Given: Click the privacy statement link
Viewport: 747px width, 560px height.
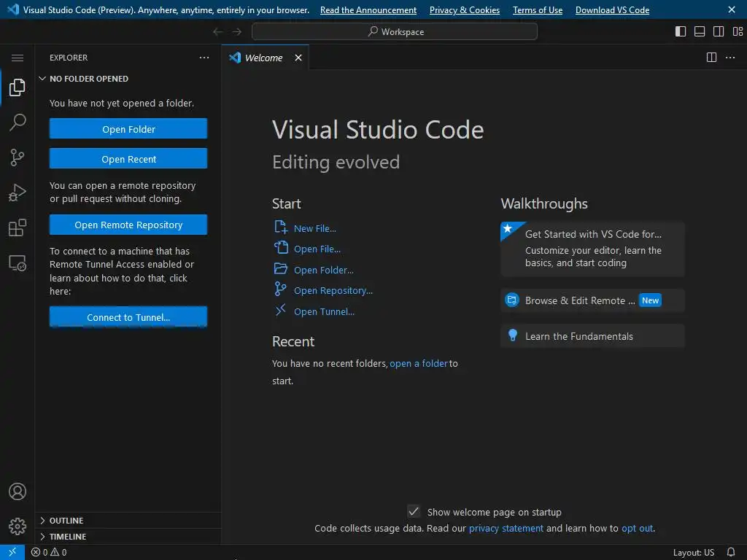Looking at the screenshot, I should (x=506, y=529).
